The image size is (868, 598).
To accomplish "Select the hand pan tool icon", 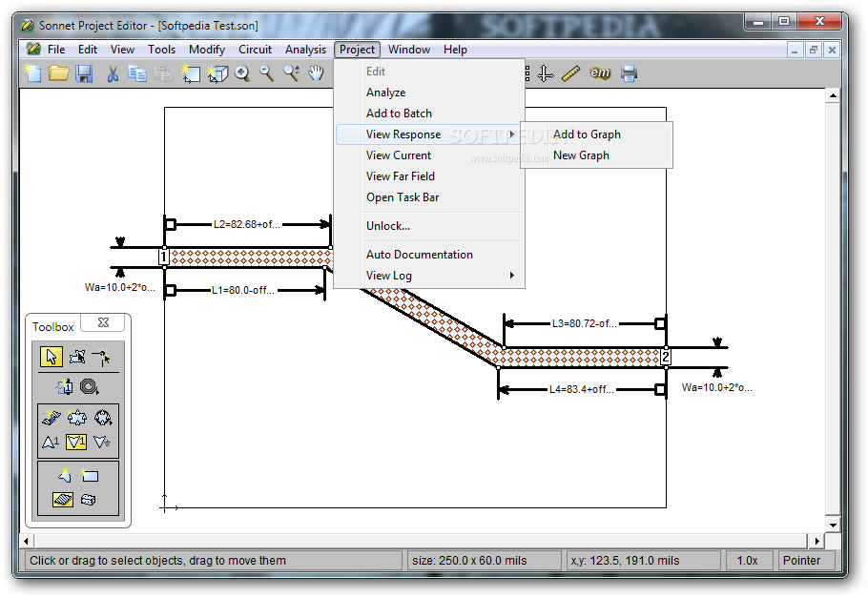I will 316,73.
